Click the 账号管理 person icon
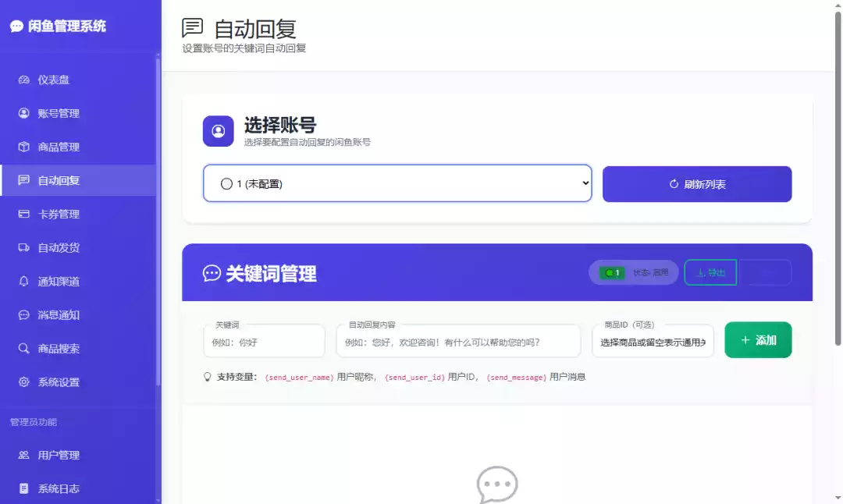 [x=23, y=113]
